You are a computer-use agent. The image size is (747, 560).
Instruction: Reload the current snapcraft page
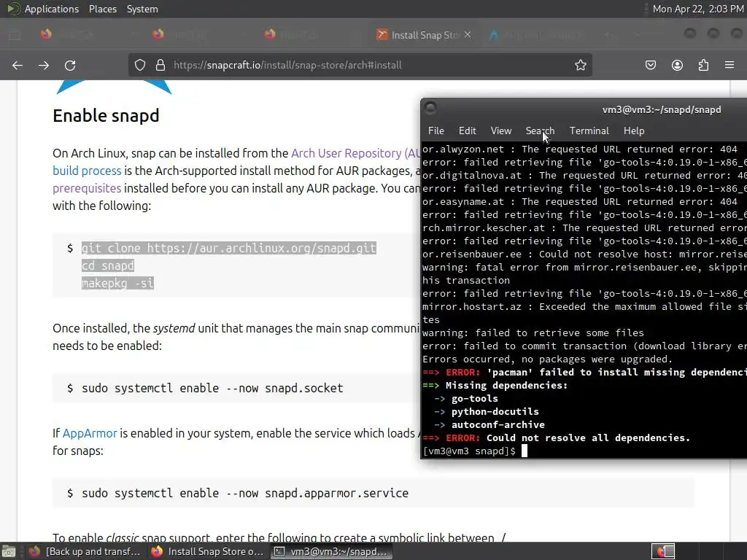[x=70, y=65]
